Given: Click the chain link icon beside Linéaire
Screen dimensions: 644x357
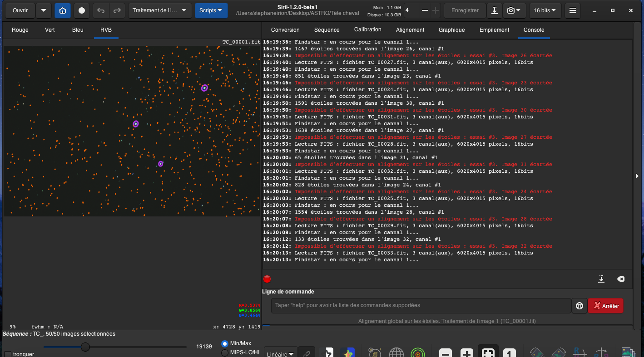Looking at the screenshot, I should pyautogui.click(x=307, y=353).
